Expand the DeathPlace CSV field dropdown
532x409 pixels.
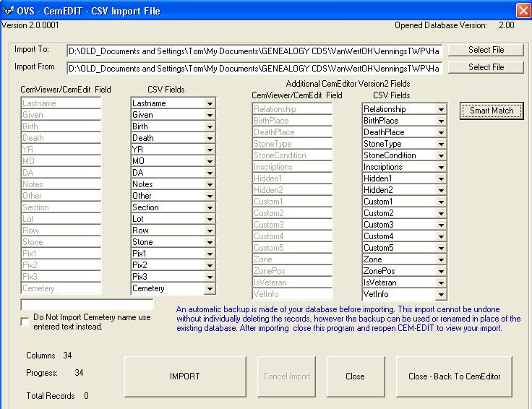tap(441, 132)
